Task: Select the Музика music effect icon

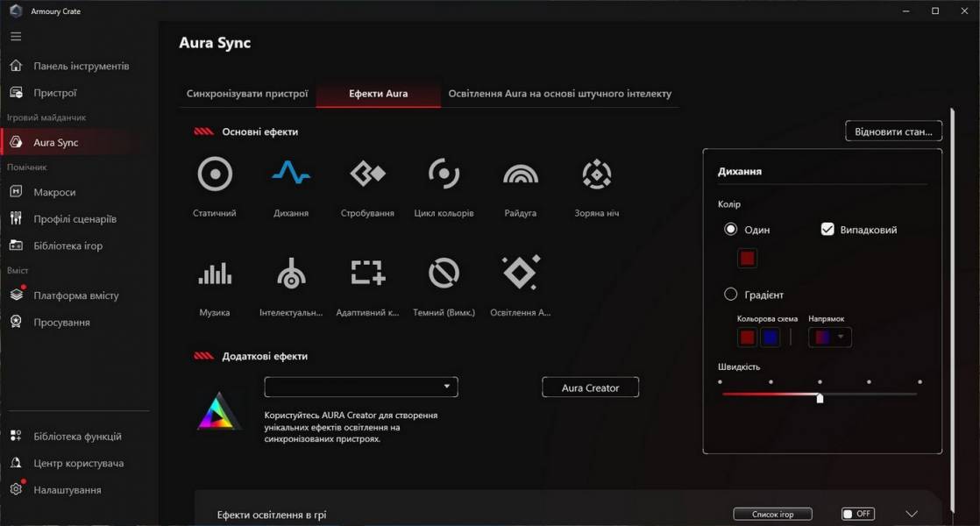Action: pos(215,273)
